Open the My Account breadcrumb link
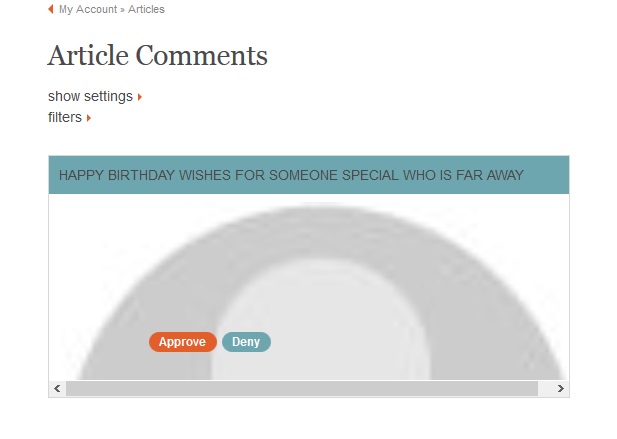Screen dimensions: 617x439 [88, 9]
